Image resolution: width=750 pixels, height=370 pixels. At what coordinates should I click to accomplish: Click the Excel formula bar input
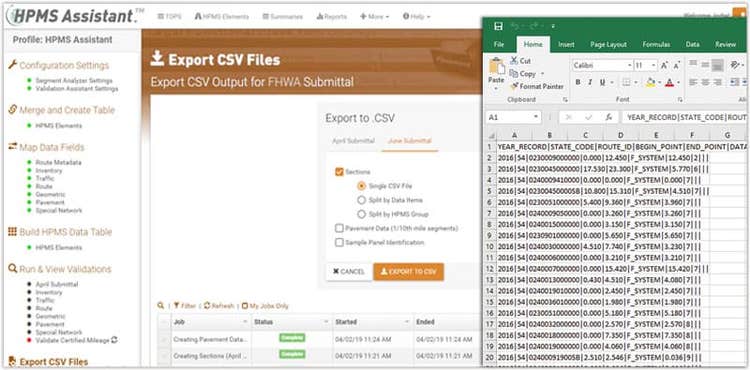(x=684, y=117)
